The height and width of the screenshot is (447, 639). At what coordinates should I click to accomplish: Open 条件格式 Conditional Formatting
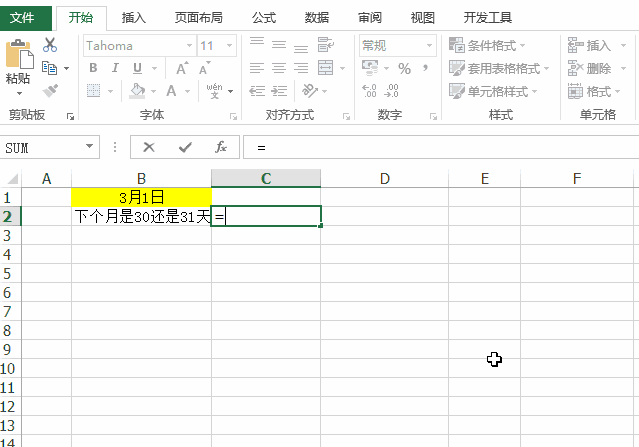point(487,45)
